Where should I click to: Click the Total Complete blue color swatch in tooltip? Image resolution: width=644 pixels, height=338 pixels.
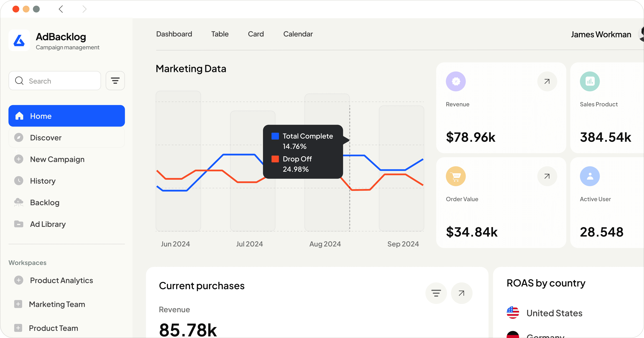[x=275, y=136]
